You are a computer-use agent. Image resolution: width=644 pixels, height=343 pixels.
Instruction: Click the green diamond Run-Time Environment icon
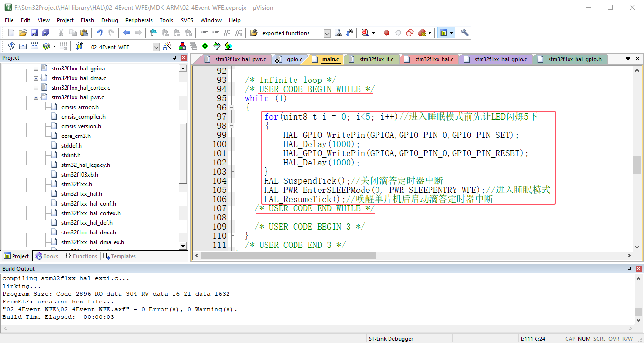click(x=205, y=46)
